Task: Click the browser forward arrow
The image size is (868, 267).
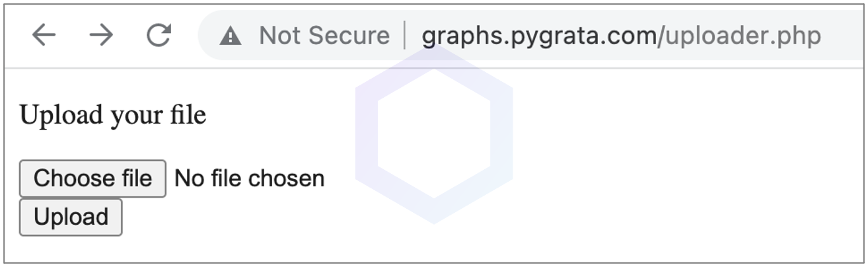Action: pos(101,35)
